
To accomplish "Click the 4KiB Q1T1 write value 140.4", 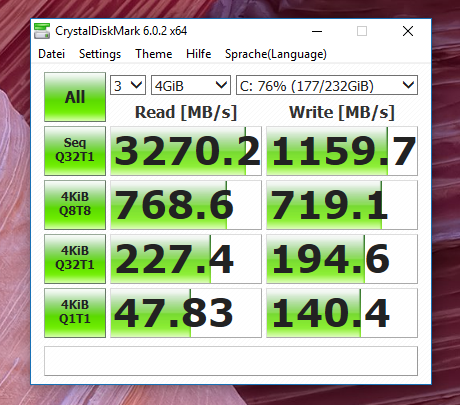I will (342, 313).
